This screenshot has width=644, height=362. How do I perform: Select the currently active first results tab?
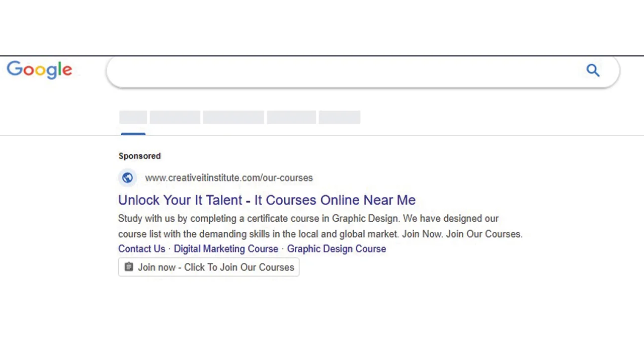pos(133,117)
